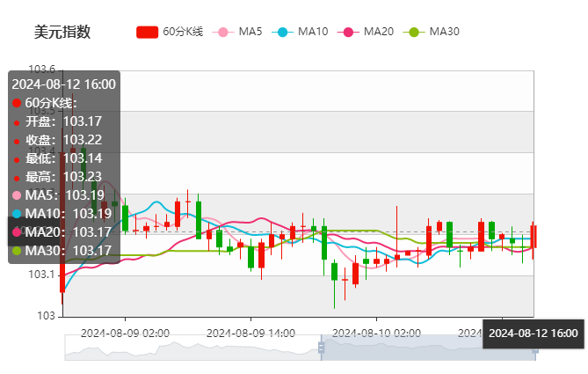
Task: Toggle the MA5 legend series
Action: [237, 32]
